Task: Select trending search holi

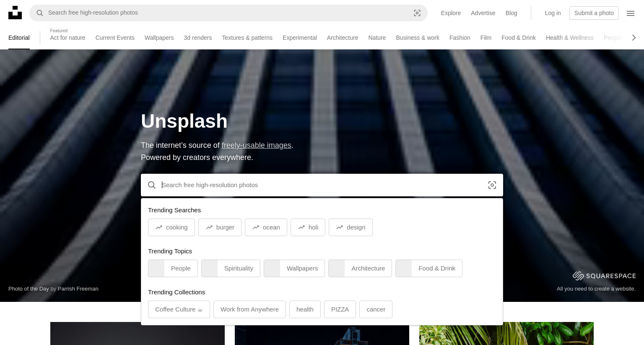Action: 308,227
